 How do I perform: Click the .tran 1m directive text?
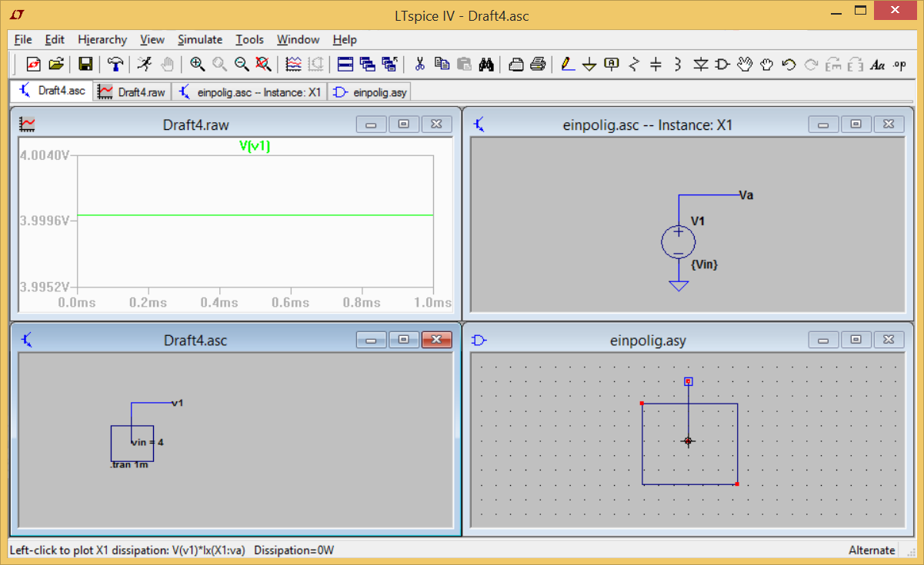(x=129, y=465)
